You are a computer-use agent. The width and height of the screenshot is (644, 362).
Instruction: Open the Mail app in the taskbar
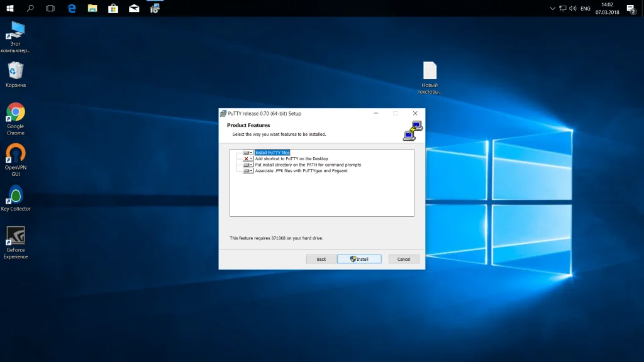[134, 8]
